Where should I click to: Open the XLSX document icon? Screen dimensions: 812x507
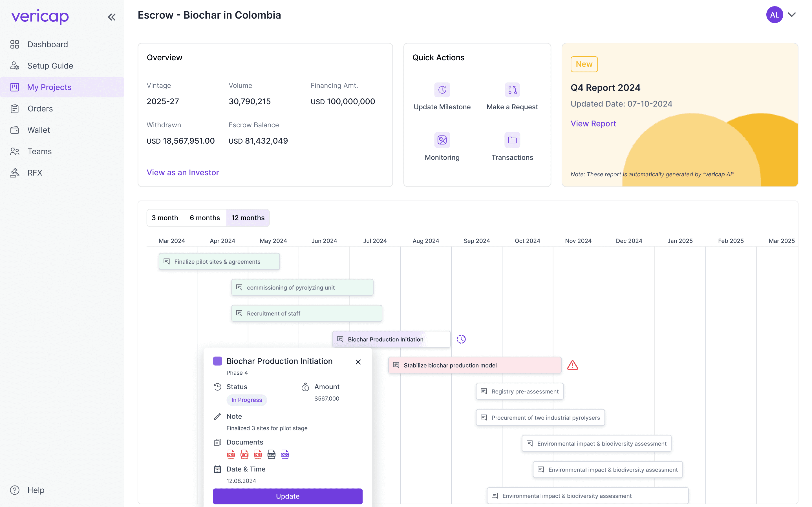271,455
